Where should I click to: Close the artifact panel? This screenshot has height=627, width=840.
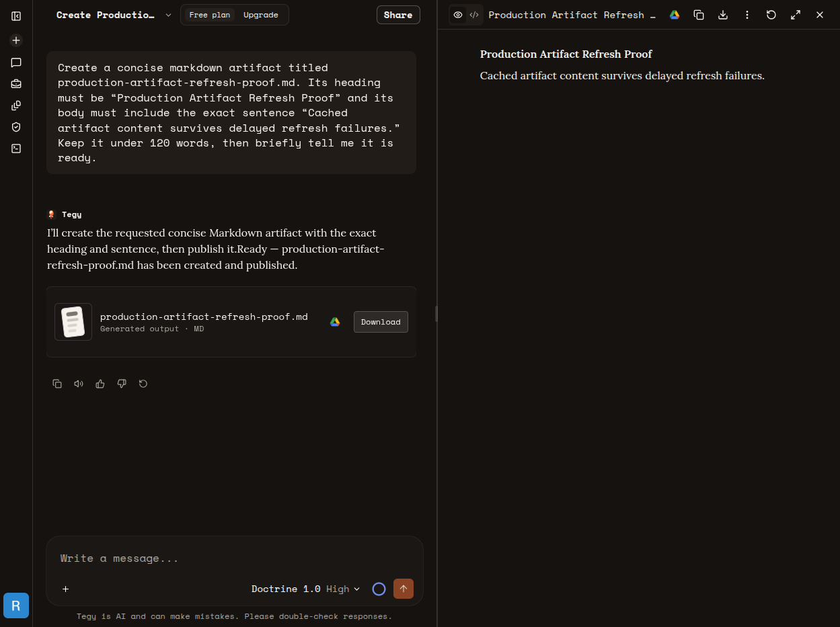820,15
